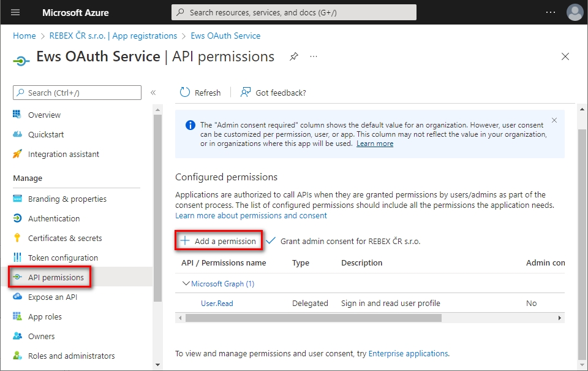Screen dimensions: 588x371
Task: Open the Azure portal hamburger menu
Action: point(15,12)
